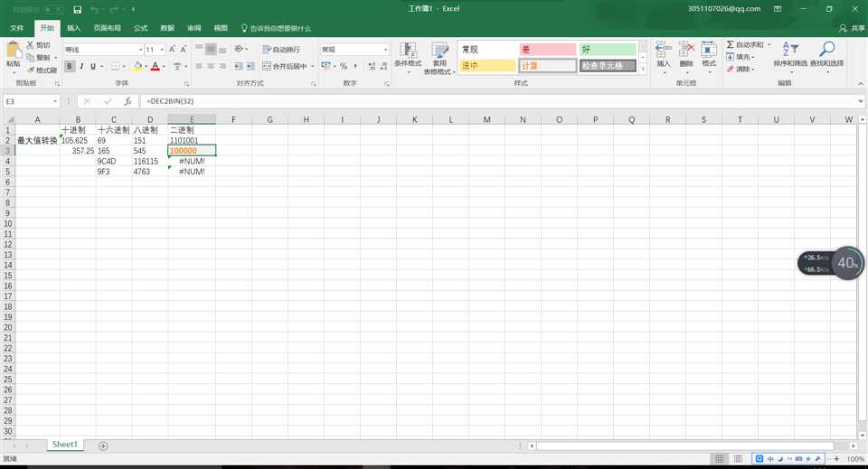Toggle italic formatting
The width and height of the screenshot is (868, 469).
81,66
